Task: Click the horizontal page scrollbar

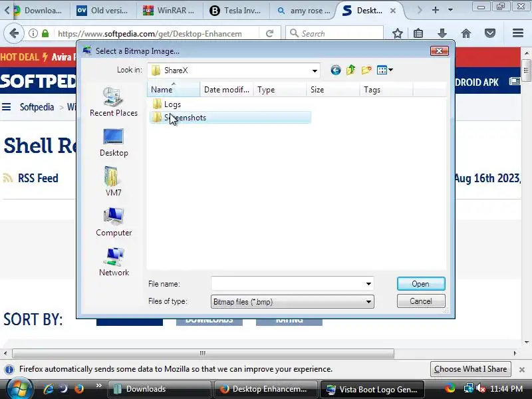Action: point(203,353)
